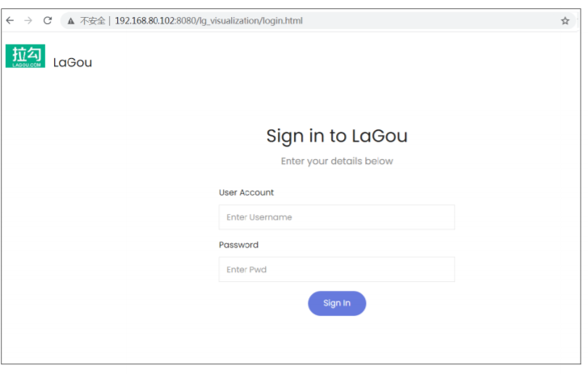Reload the login page
The height and width of the screenshot is (374, 588).
click(x=47, y=21)
